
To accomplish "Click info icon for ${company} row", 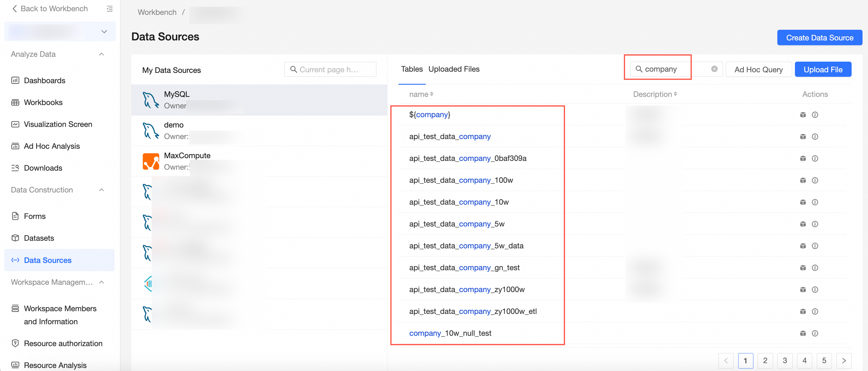I will coord(815,115).
